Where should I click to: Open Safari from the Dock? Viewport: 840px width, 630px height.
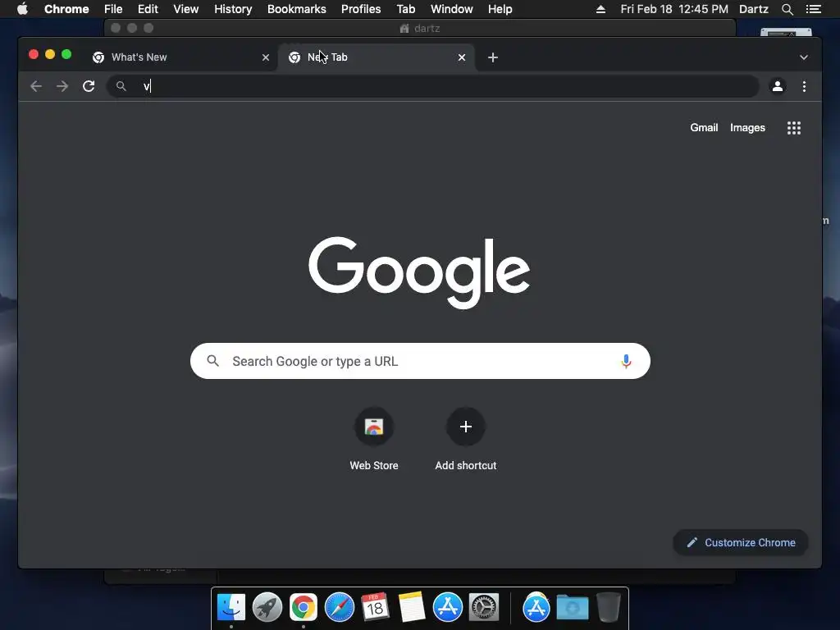(340, 608)
